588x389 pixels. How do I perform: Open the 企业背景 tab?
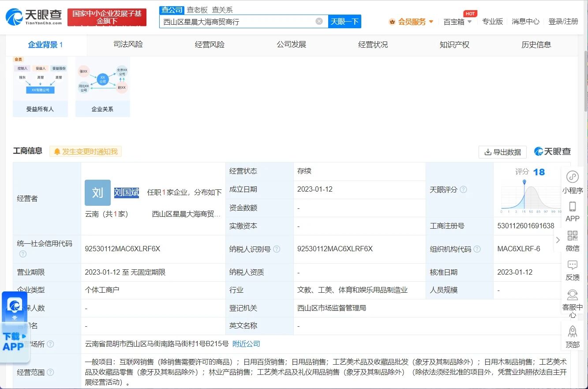46,45
